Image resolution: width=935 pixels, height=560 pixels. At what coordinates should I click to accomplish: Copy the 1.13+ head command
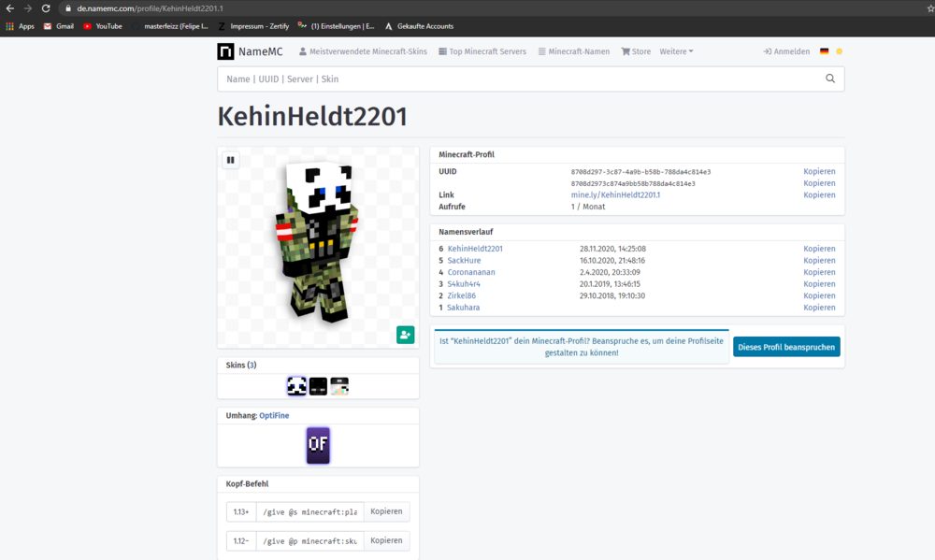[385, 511]
